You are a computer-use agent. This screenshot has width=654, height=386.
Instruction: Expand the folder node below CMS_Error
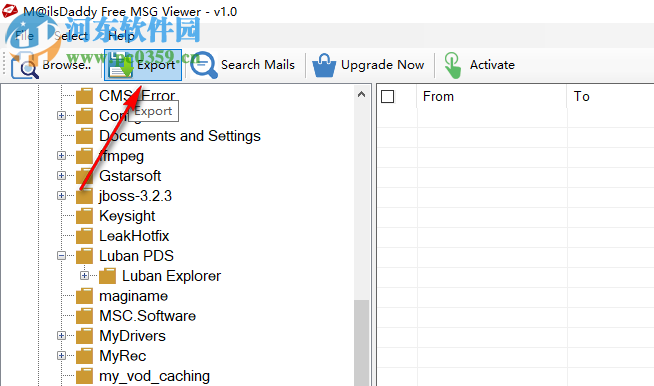[x=61, y=116]
